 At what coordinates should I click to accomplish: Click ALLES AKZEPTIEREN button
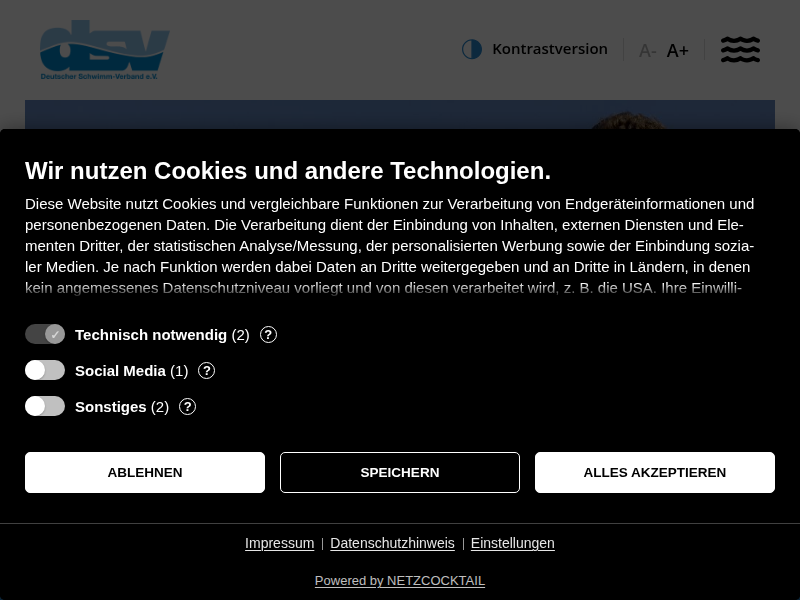[655, 472]
